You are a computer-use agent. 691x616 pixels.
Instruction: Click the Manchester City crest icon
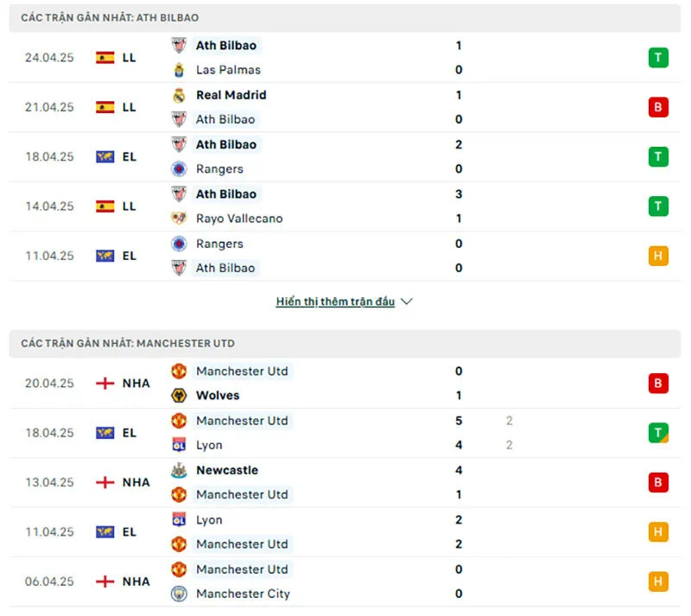click(179, 594)
